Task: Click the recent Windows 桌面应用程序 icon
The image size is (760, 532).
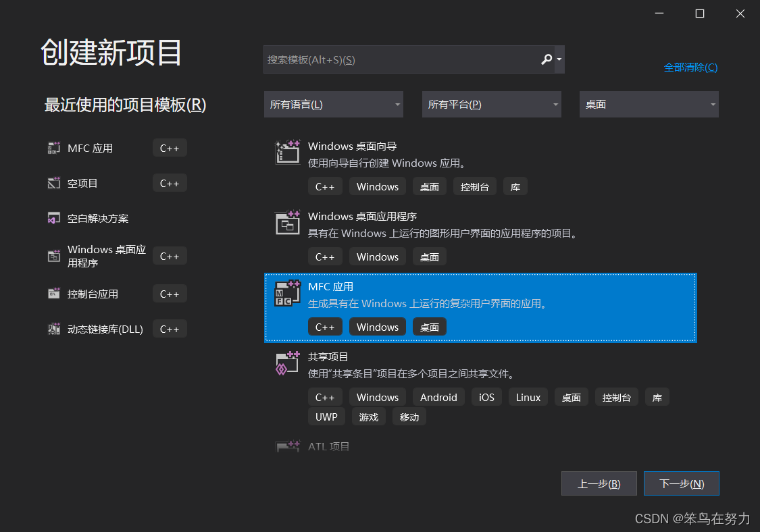Action: tap(54, 256)
